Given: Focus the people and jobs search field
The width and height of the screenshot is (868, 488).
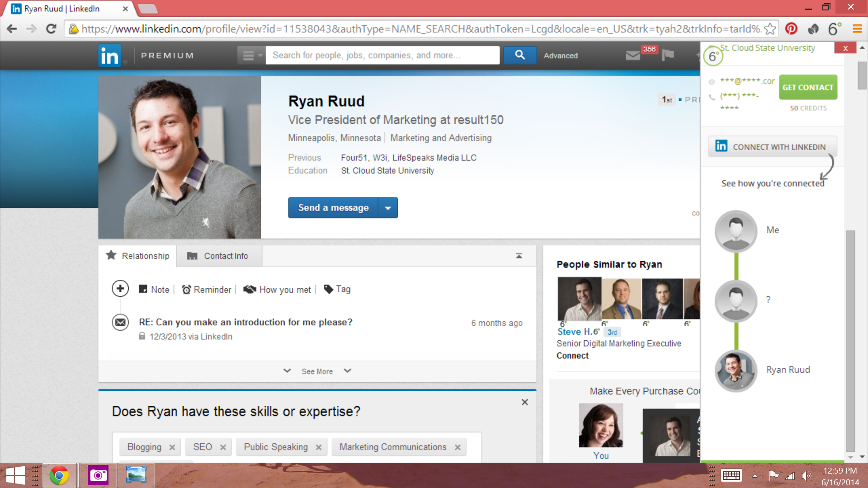Looking at the screenshot, I should click(382, 55).
